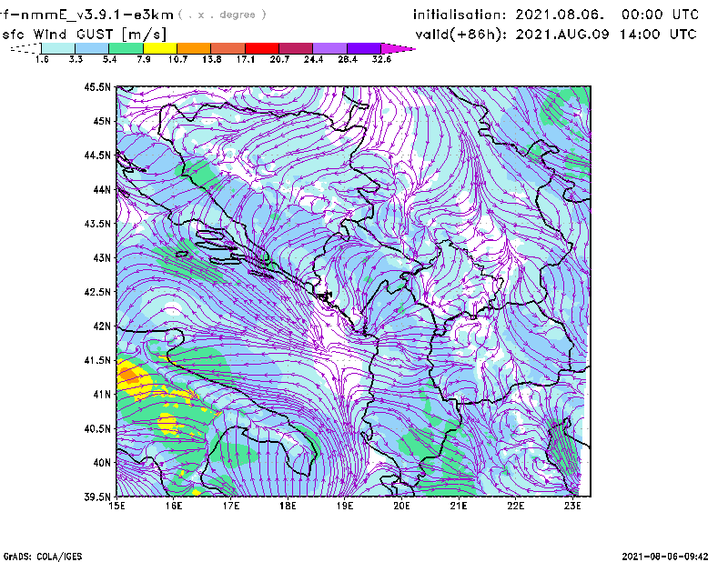Click the 23E longitude axis label

pos(572,506)
